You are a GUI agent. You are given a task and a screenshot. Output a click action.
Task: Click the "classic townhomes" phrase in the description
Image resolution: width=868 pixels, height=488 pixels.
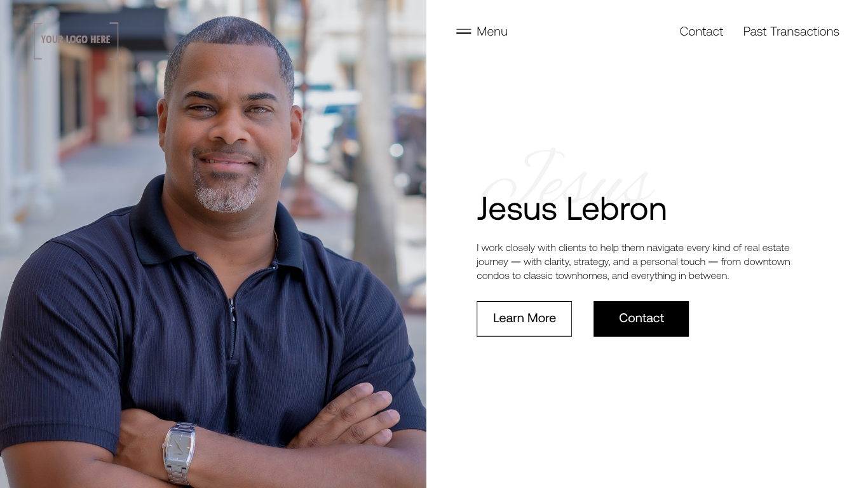[565, 276]
